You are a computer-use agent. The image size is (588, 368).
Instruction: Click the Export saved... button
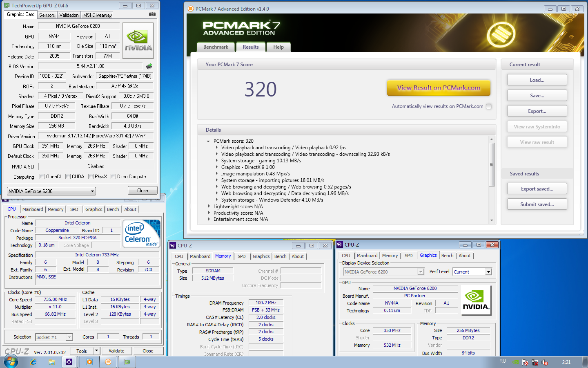537,189
